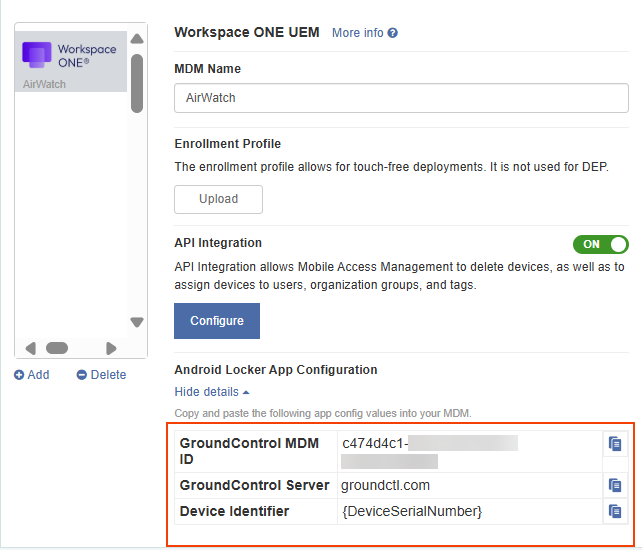
Task: Copy the GroundControl MDM ID value
Action: pos(615,444)
